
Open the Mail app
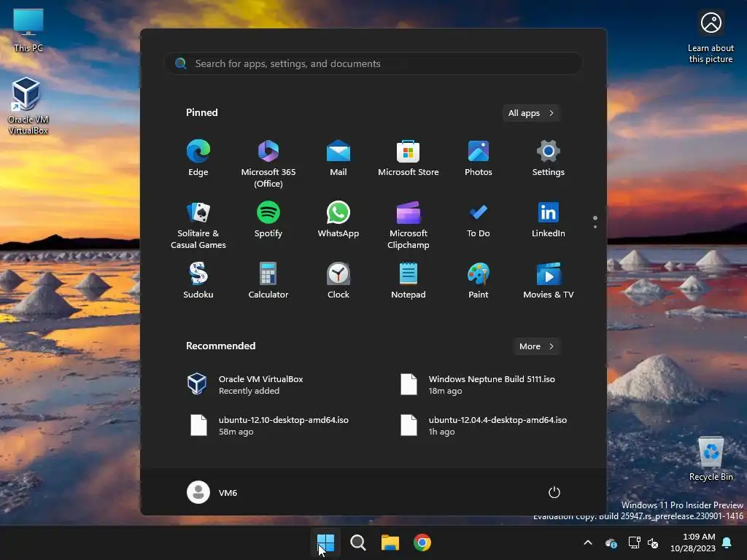[x=338, y=159]
